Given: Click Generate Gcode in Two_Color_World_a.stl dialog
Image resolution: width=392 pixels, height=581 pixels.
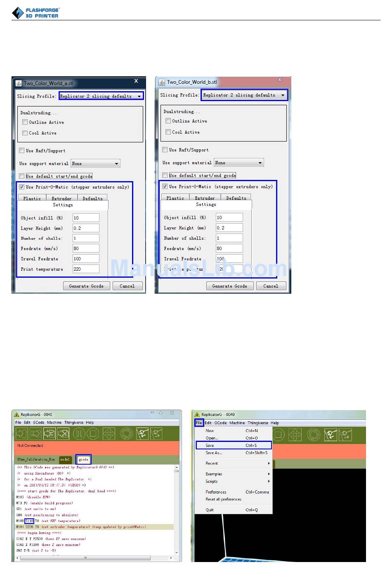Looking at the screenshot, I should tap(86, 286).
